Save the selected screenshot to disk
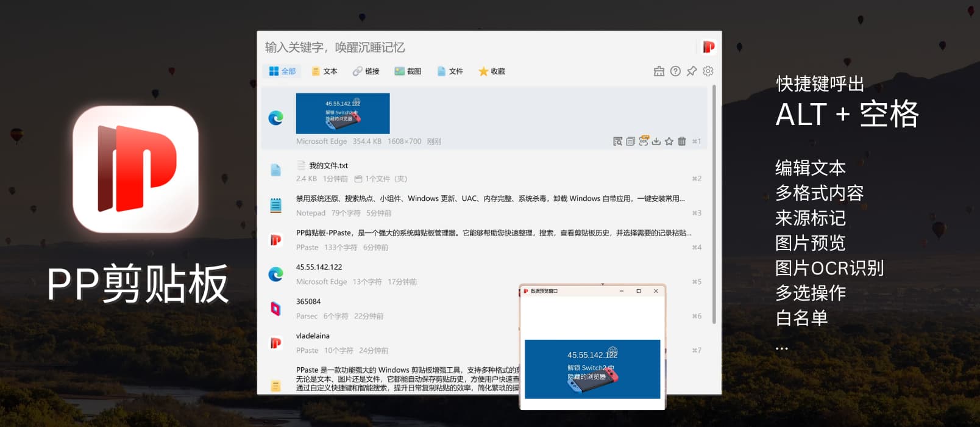The width and height of the screenshot is (980, 427). point(656,142)
